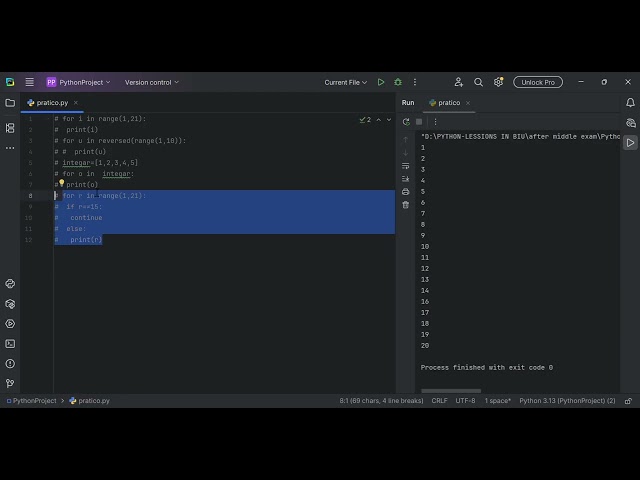Open the Notifications bell
Screen dimensions: 640x480
(630, 103)
